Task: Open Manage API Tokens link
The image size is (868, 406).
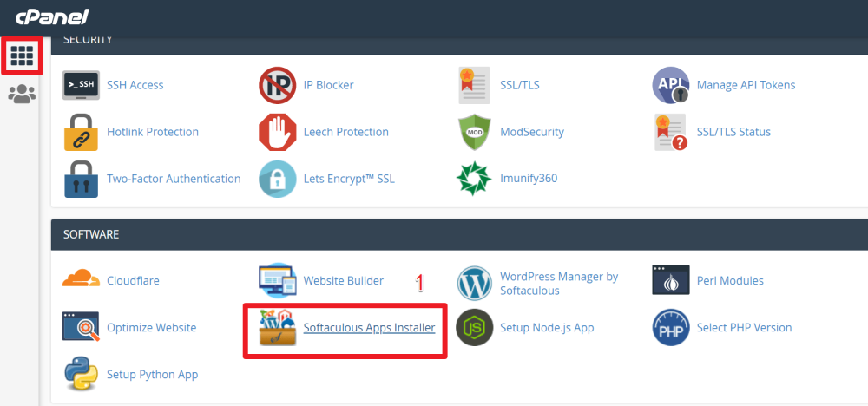Action: coord(746,85)
